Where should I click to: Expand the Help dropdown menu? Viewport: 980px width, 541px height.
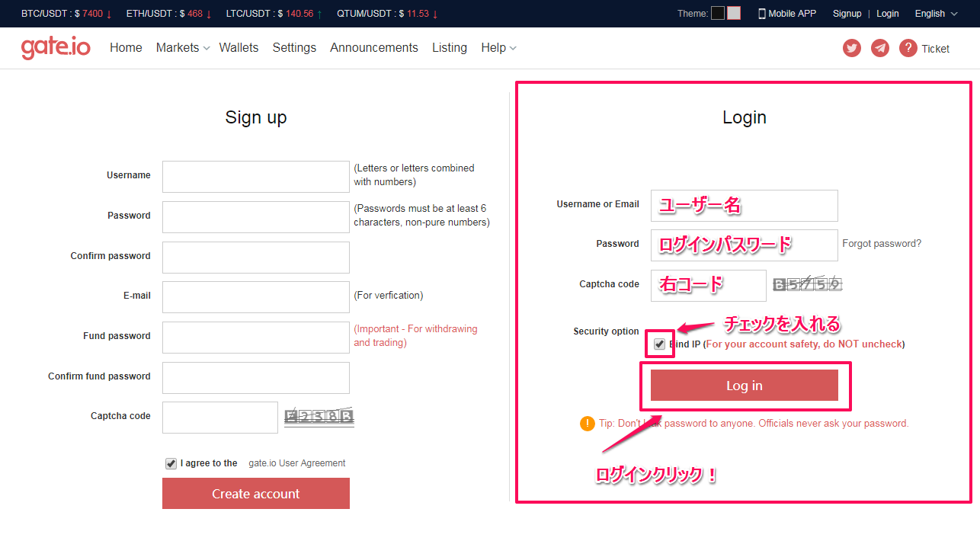coord(498,47)
